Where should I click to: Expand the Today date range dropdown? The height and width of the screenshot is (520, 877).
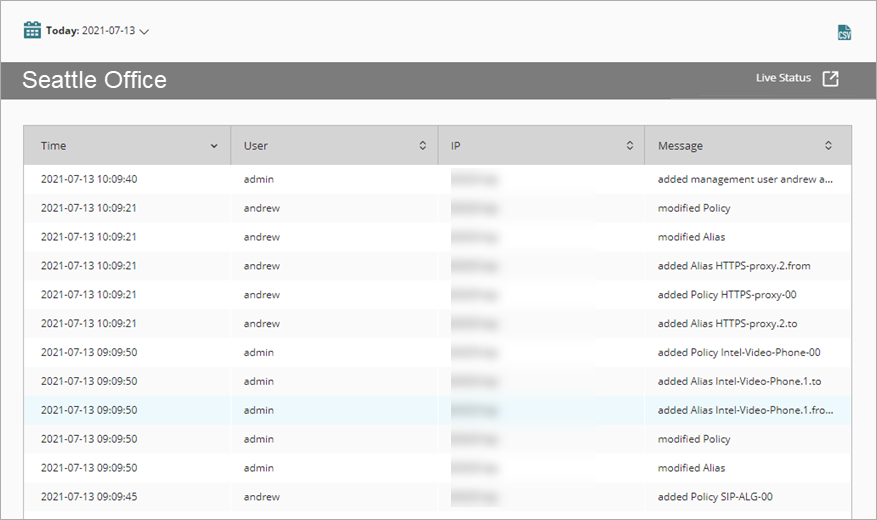pyautogui.click(x=144, y=31)
